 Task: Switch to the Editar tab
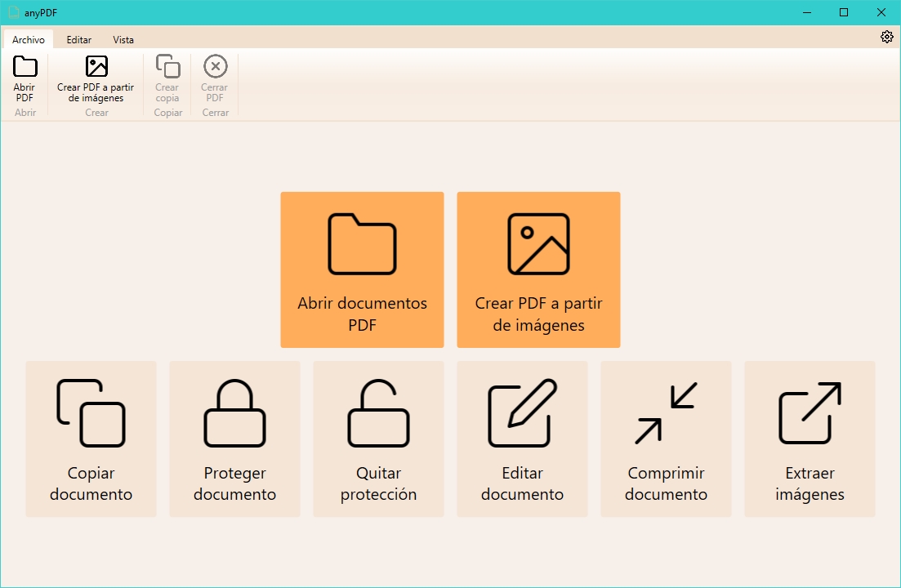click(x=78, y=40)
